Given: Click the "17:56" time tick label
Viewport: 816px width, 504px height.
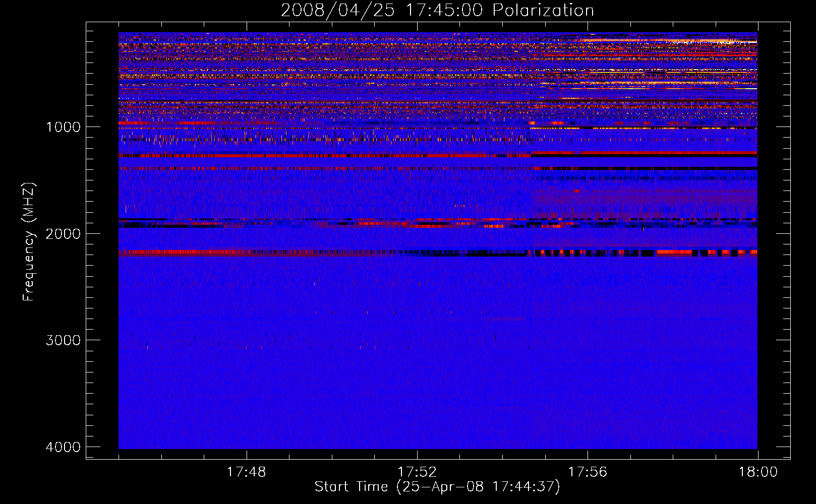Looking at the screenshot, I should pos(588,472).
